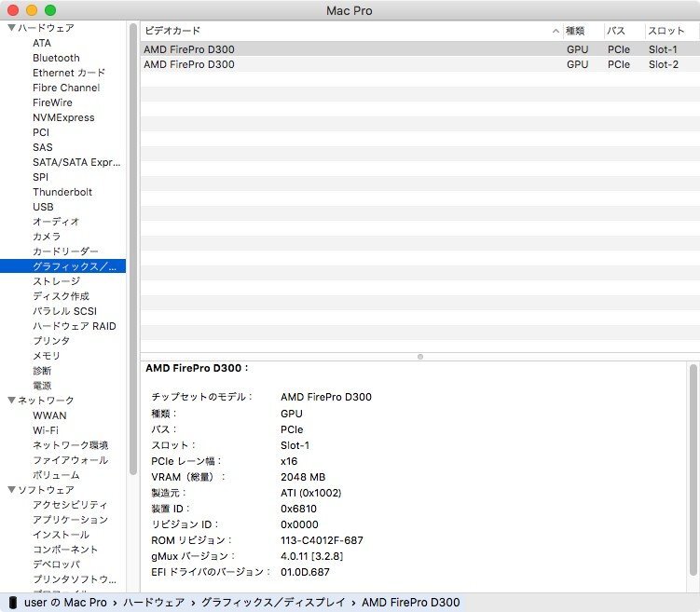This screenshot has height=612, width=700.
Task: Open プリンタソフトウェア in the sidebar
Action: point(75,579)
